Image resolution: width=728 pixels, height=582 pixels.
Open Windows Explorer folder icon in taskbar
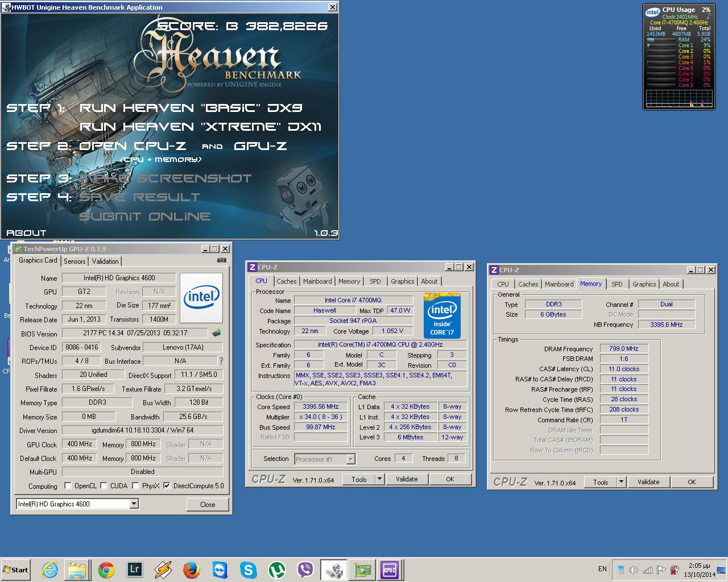[77, 569]
